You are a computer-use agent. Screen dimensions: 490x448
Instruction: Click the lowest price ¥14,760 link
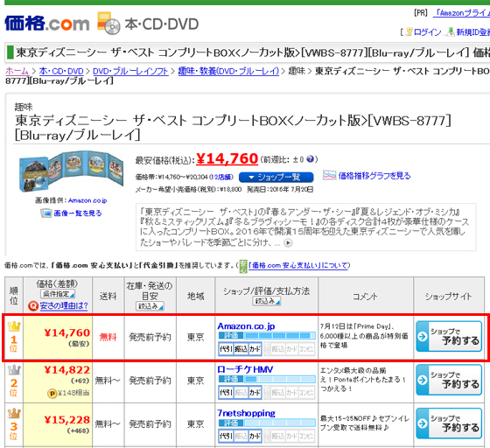pos(227,158)
